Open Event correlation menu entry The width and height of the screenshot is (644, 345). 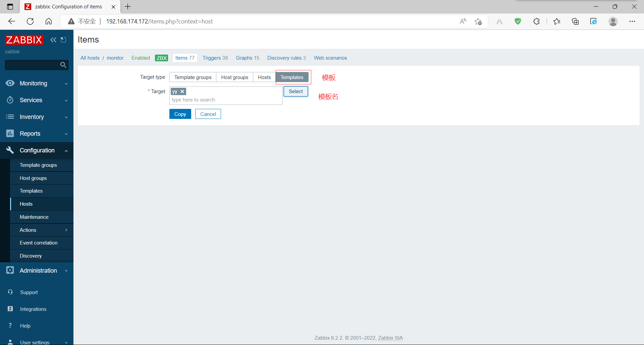point(42,243)
